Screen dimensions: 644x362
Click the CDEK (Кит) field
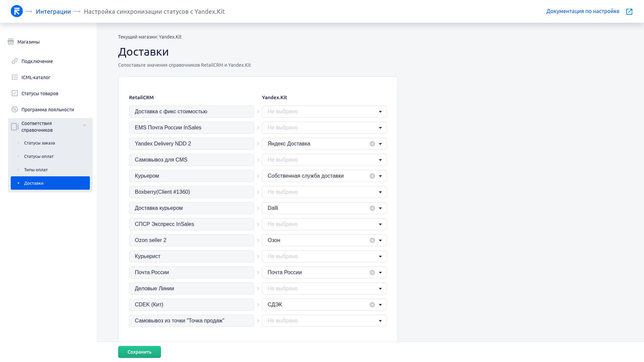pos(192,305)
